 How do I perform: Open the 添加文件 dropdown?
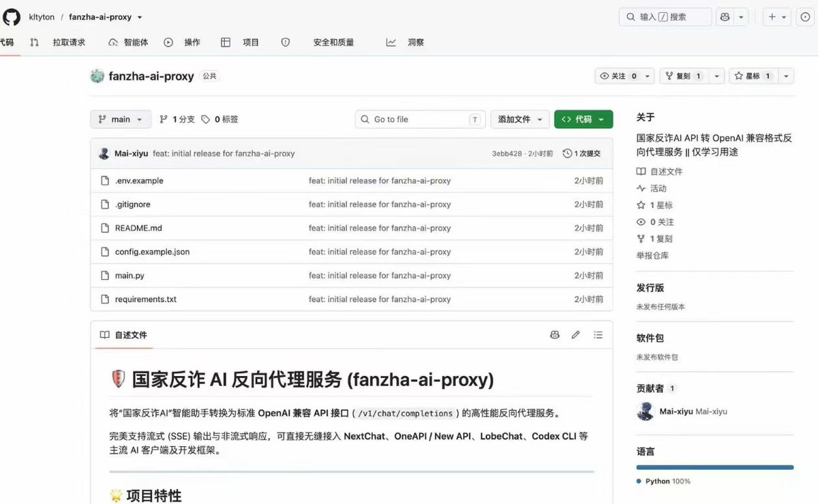point(520,119)
